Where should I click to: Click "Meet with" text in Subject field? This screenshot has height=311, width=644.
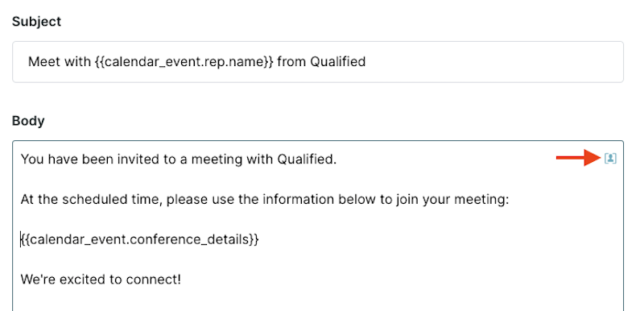[59, 61]
